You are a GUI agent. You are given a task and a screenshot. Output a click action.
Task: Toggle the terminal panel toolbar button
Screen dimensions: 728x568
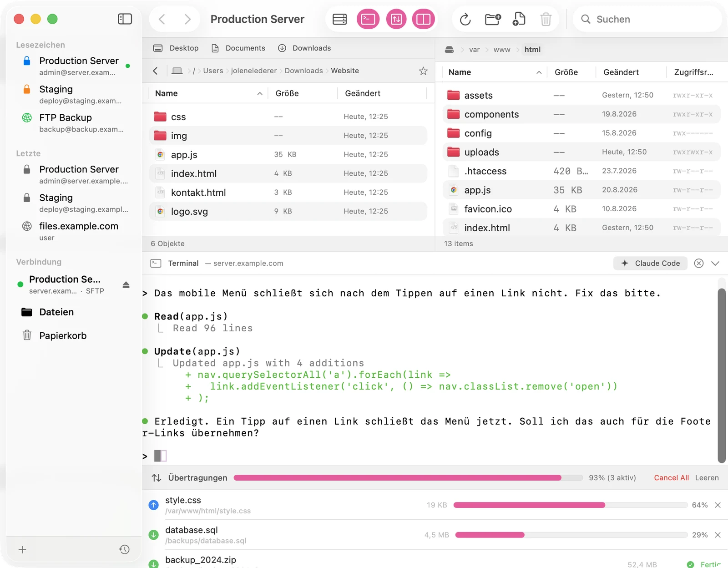click(368, 19)
